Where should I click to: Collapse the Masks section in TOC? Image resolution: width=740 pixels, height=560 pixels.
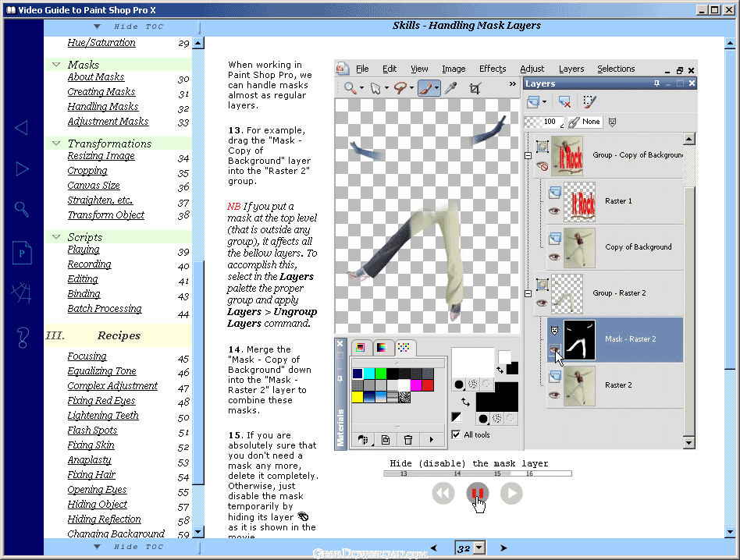(56, 65)
